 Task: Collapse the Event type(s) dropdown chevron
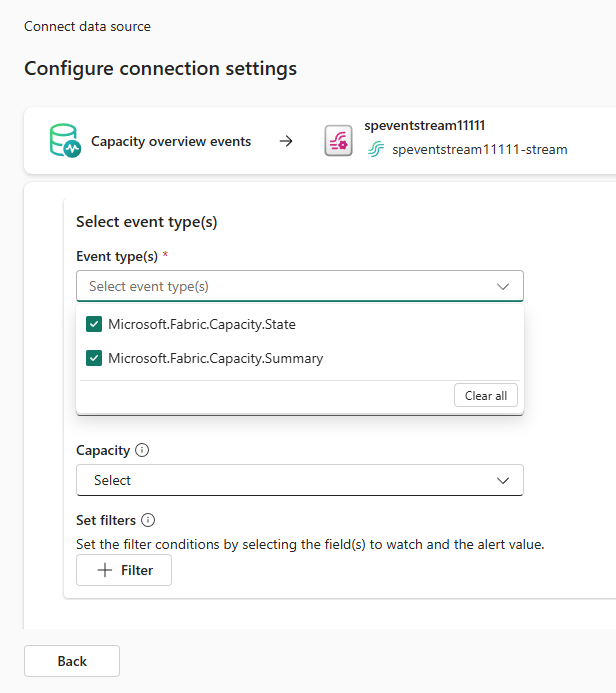(x=503, y=286)
